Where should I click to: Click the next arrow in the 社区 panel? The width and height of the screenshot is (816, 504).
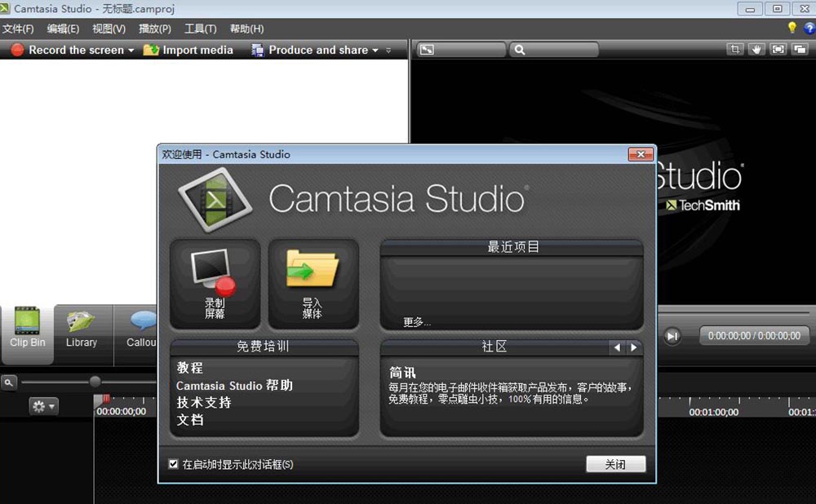[634, 347]
